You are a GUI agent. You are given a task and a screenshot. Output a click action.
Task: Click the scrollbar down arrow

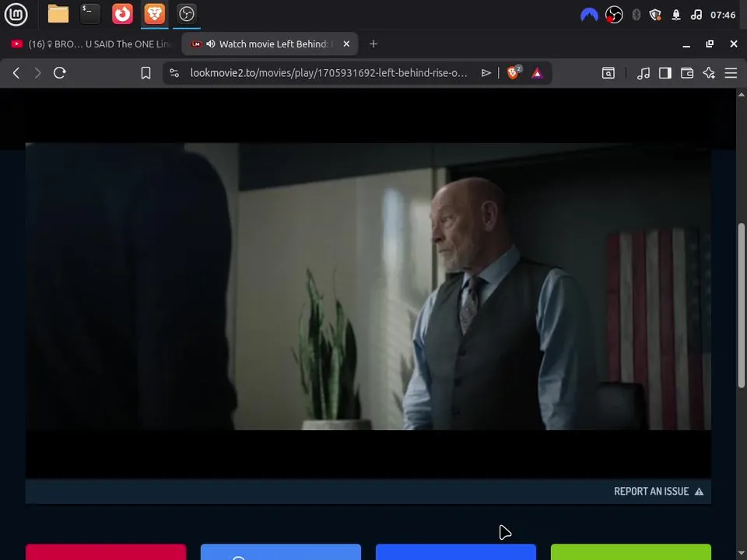click(742, 555)
